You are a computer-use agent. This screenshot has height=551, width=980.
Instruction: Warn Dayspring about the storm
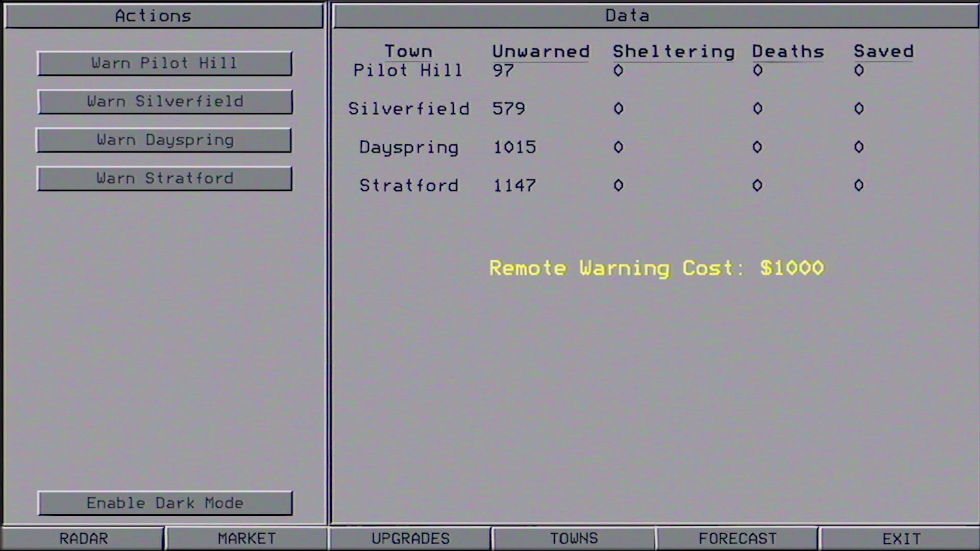[x=164, y=140]
